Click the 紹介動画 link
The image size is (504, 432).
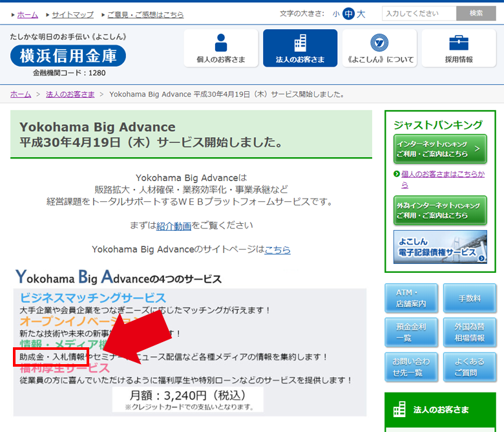174,226
